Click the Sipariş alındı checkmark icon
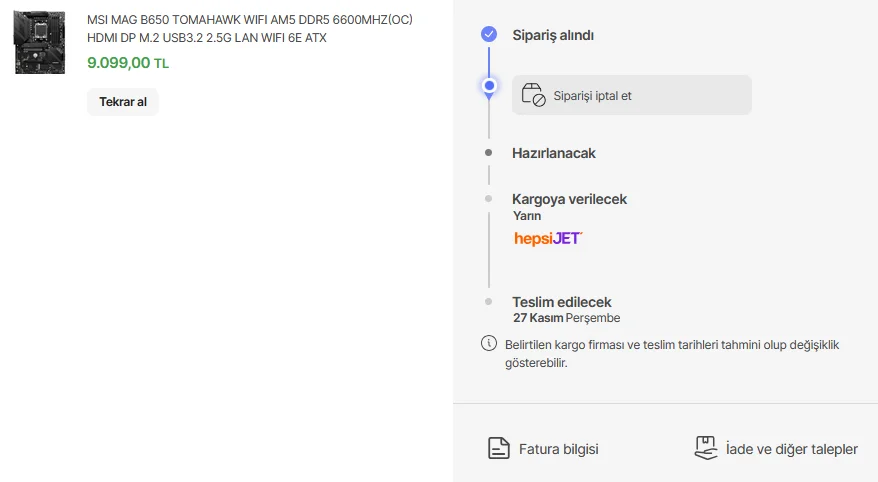The width and height of the screenshot is (878, 482). tap(489, 34)
